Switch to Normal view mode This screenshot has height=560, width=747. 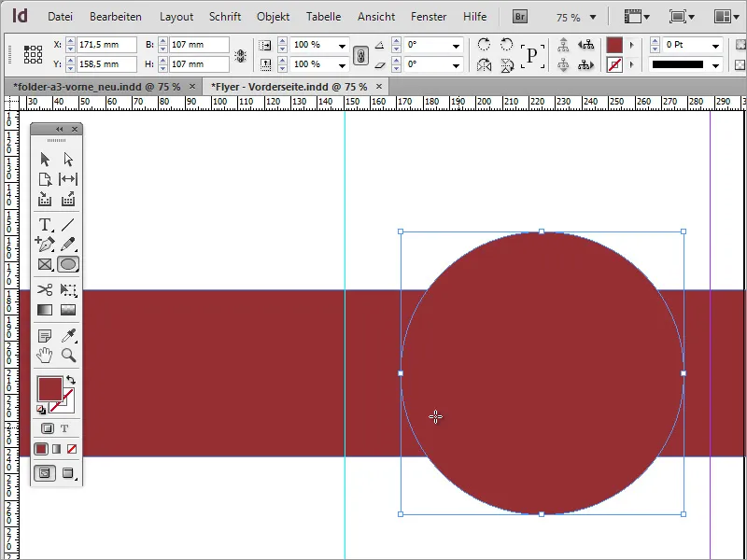[x=45, y=473]
